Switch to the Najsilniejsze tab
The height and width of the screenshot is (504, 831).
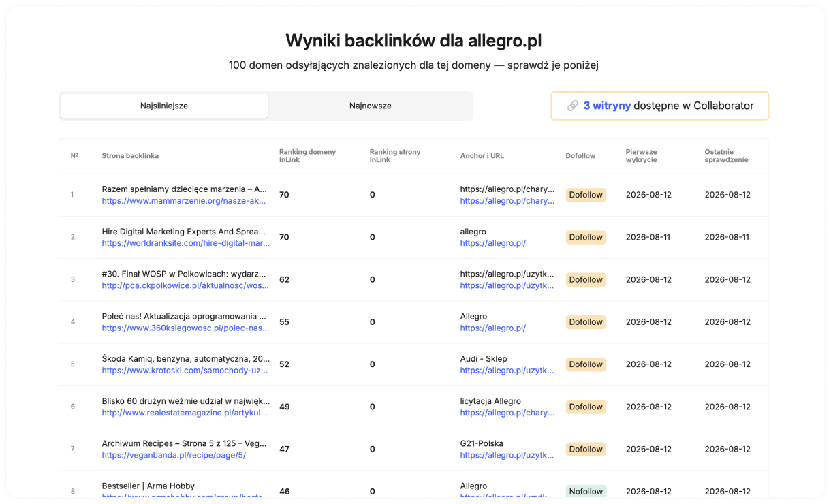[x=164, y=106]
